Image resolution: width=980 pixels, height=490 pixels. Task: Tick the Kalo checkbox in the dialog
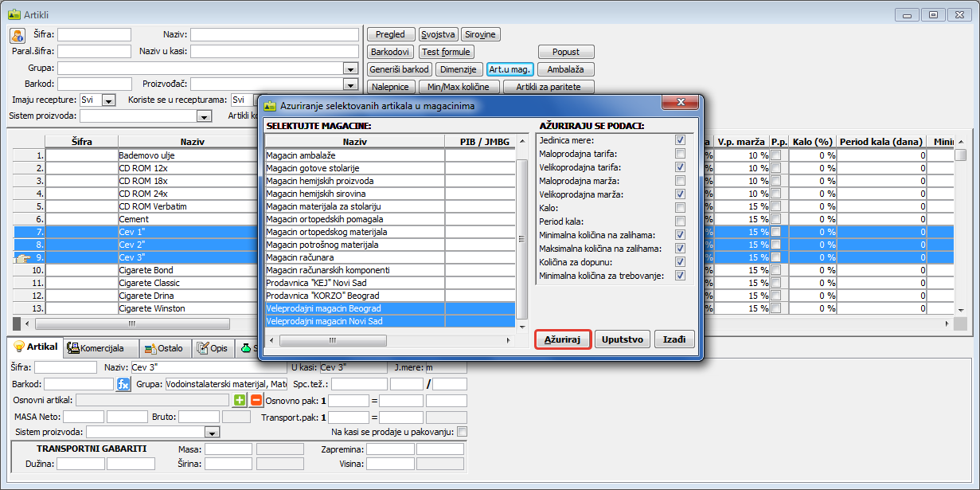click(x=680, y=208)
